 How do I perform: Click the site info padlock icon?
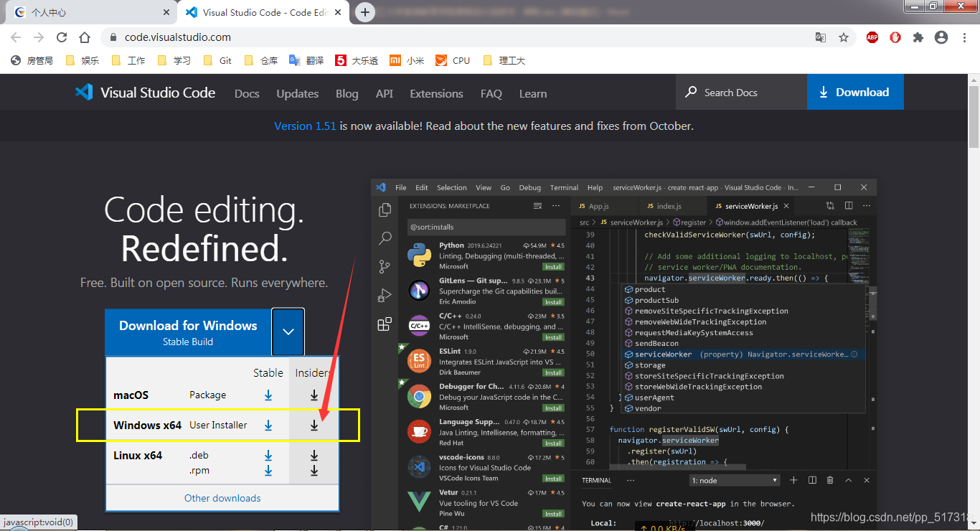tap(113, 37)
